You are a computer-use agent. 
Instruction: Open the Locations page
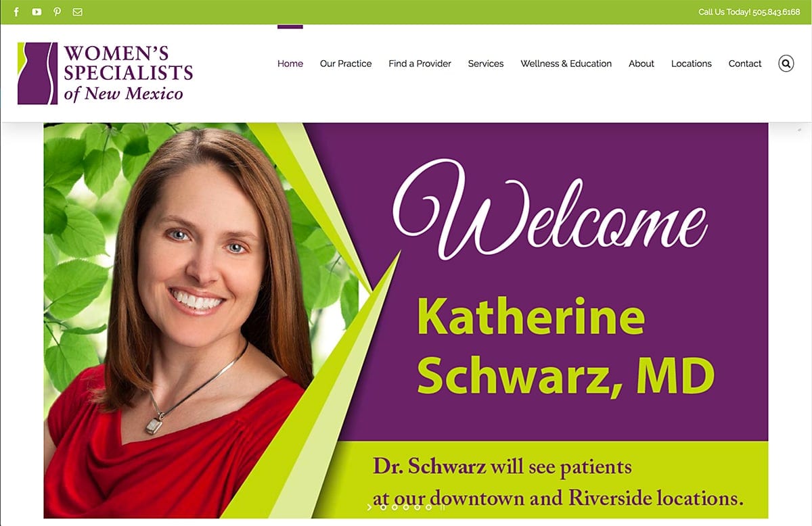tap(692, 64)
